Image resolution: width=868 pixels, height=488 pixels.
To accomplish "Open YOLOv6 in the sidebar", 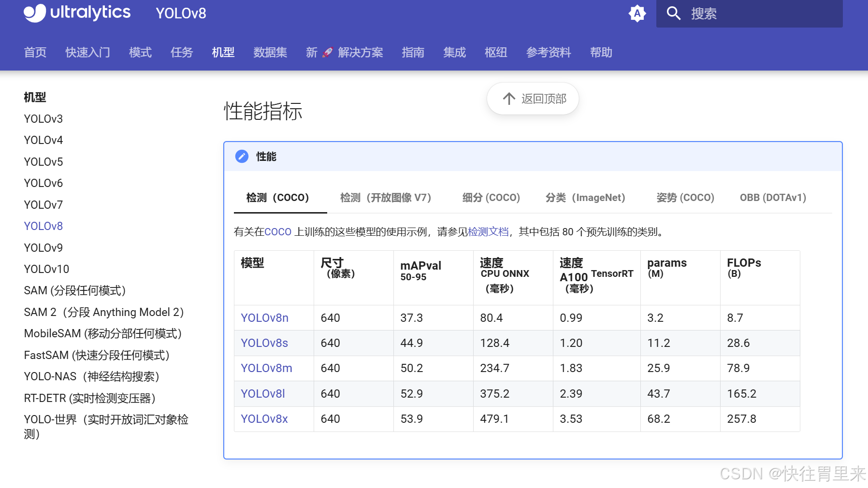I will pos(43,183).
